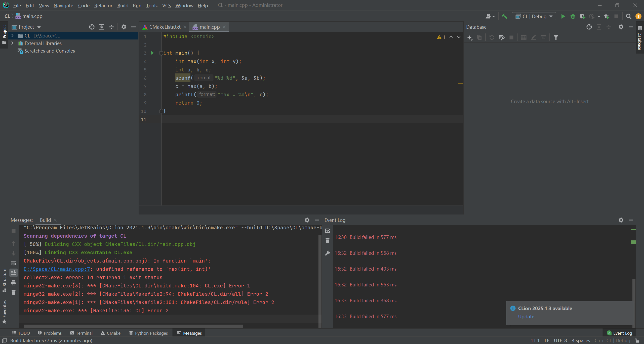Toggle soft-wrap in Messages build output

pyautogui.click(x=14, y=263)
